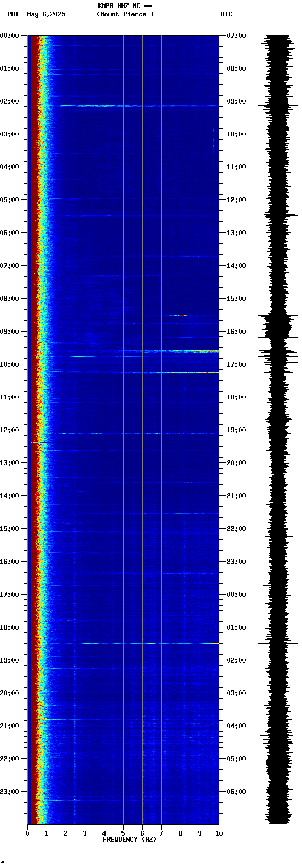Click the 09:00 label on PDT axis
The image size is (302, 868).
pos(9,332)
